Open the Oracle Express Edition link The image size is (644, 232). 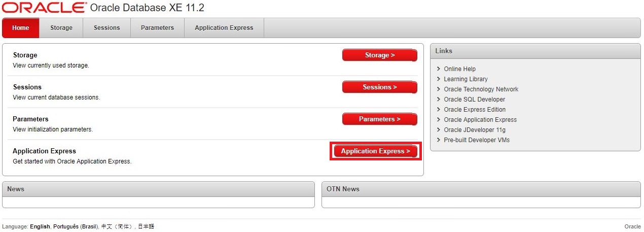475,110
